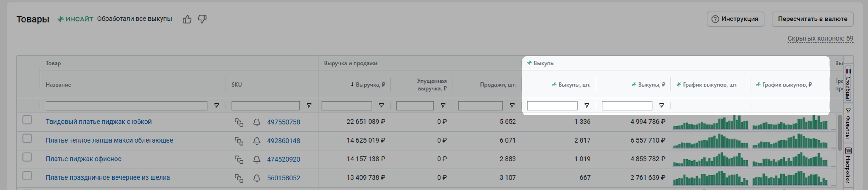Viewport: 868px width, 190px height.
Task: Open the Фильтры side panel tab
Action: pyautogui.click(x=848, y=123)
